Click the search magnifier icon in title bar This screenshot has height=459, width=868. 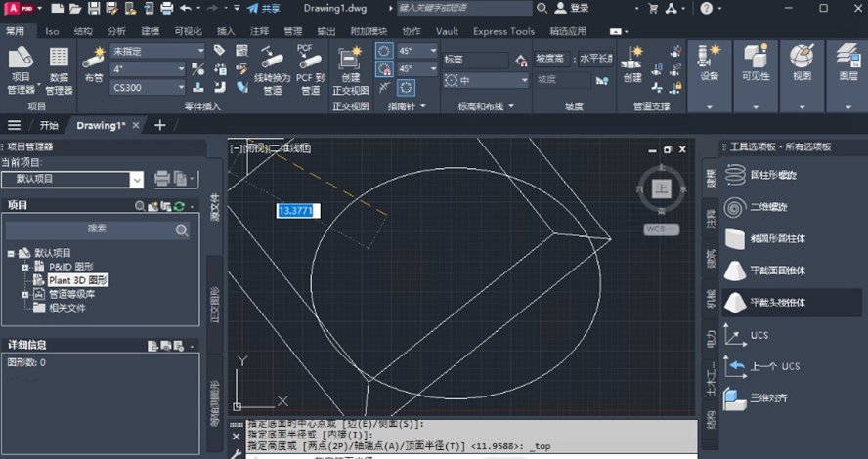pos(542,8)
